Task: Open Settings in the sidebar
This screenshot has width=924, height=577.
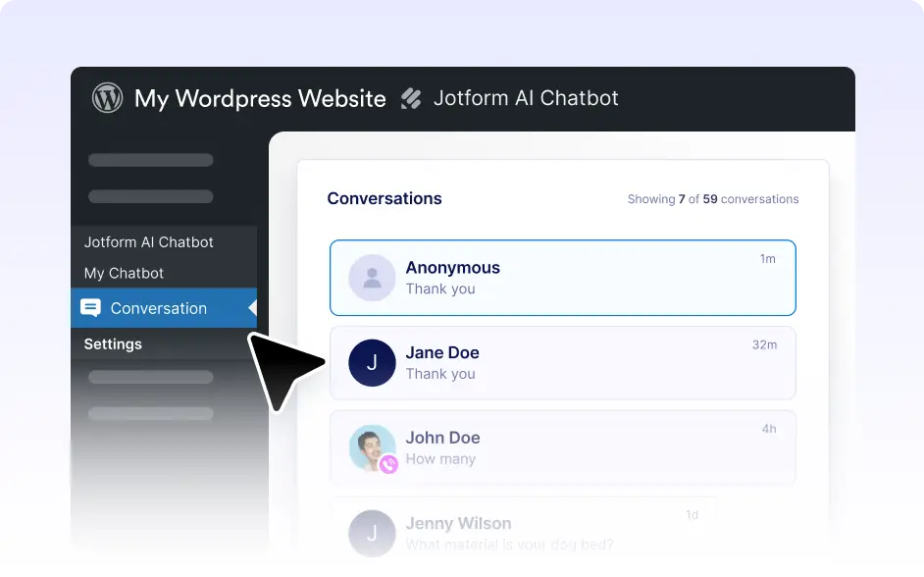Action: 113,344
